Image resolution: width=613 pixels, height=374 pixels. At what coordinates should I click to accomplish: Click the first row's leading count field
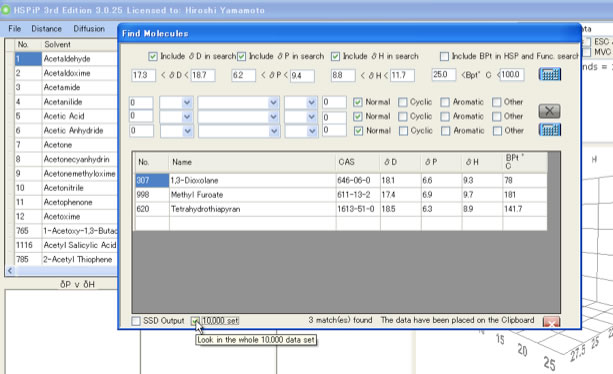click(x=141, y=103)
